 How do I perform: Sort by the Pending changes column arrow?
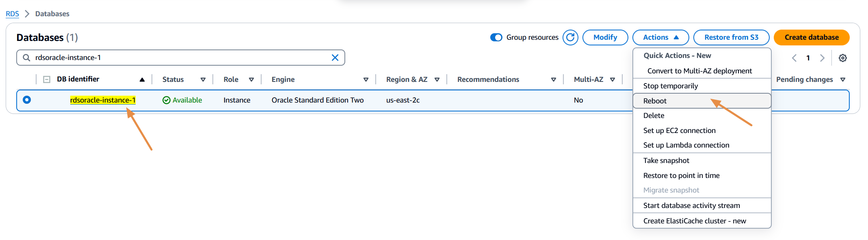pos(843,79)
